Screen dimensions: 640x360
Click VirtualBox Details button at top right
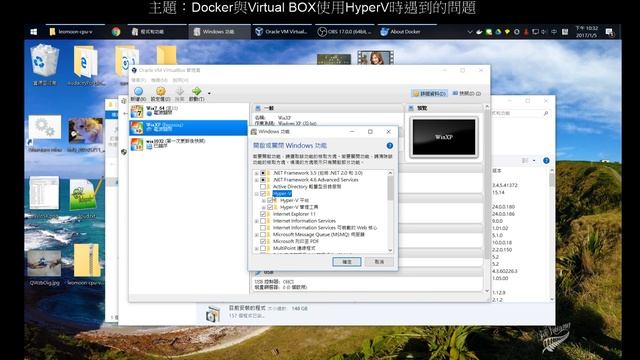(x=430, y=93)
